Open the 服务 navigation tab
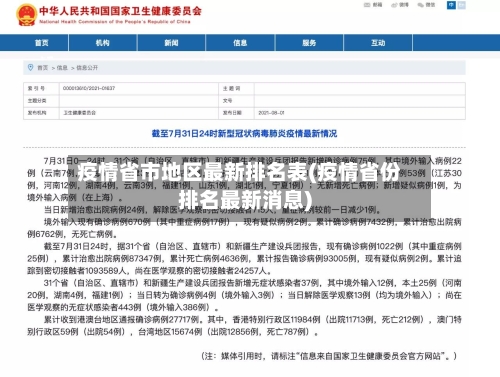 tap(309, 43)
